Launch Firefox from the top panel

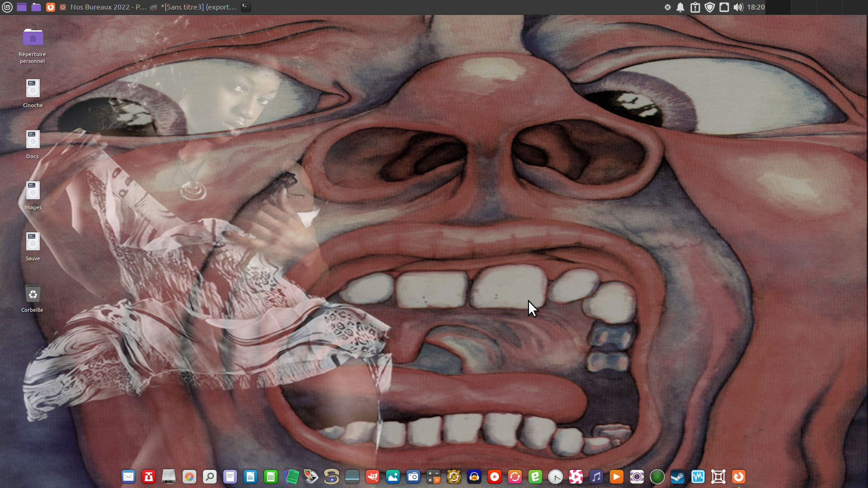coord(51,7)
